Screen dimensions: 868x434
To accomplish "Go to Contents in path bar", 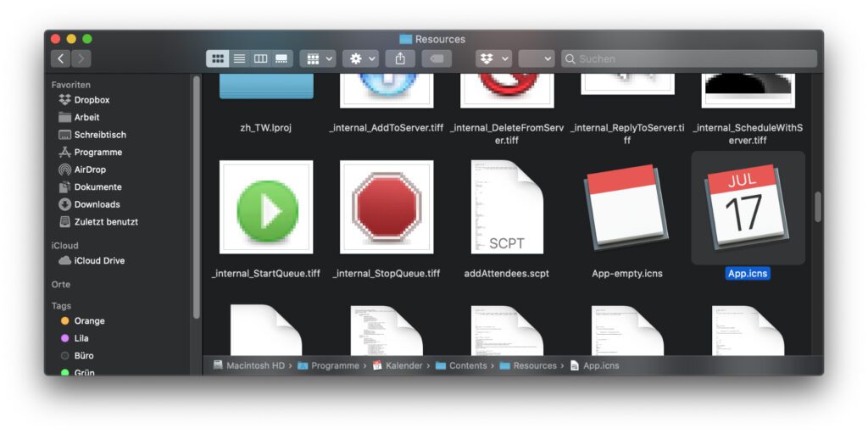I will point(462,366).
